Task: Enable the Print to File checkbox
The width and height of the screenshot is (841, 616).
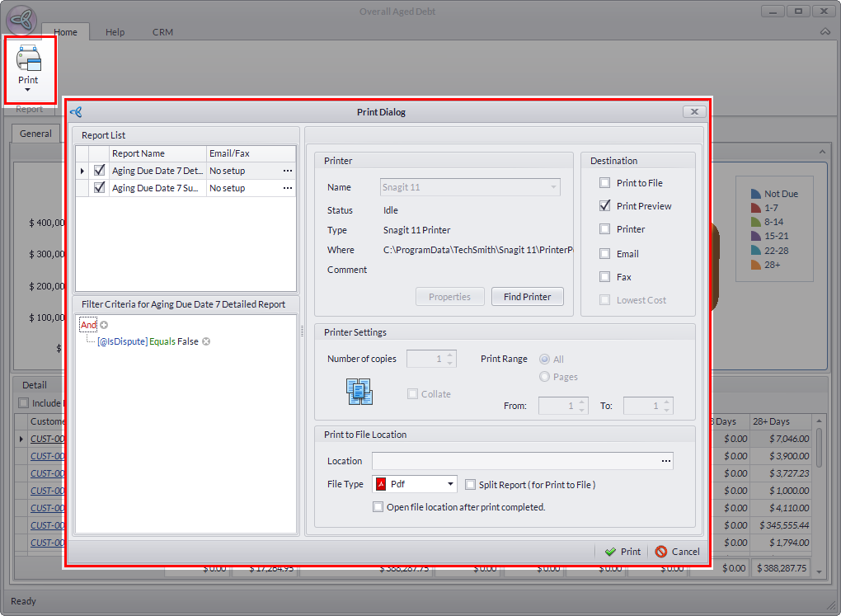Action: click(x=605, y=183)
